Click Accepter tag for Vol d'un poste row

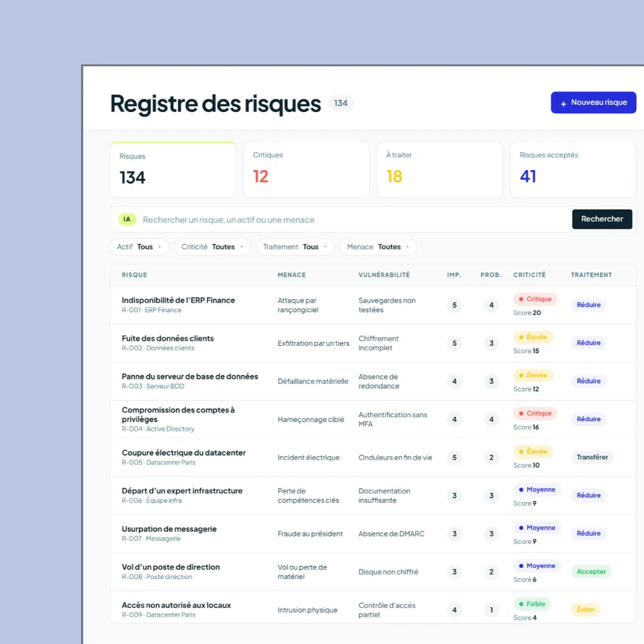click(x=591, y=572)
